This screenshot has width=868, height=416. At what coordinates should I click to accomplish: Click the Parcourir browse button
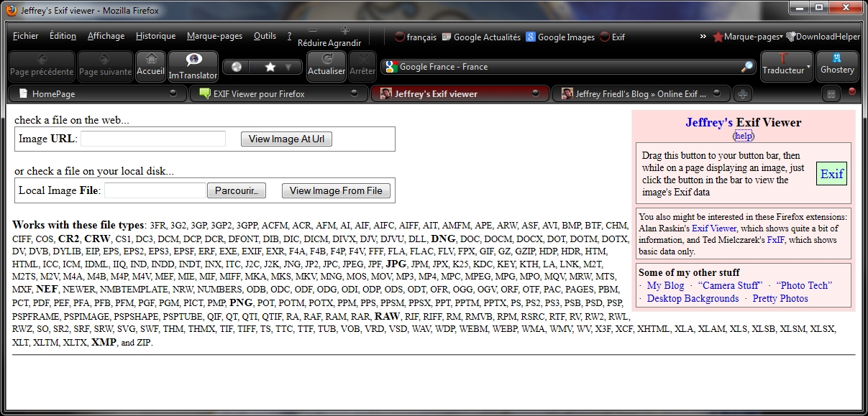[237, 190]
